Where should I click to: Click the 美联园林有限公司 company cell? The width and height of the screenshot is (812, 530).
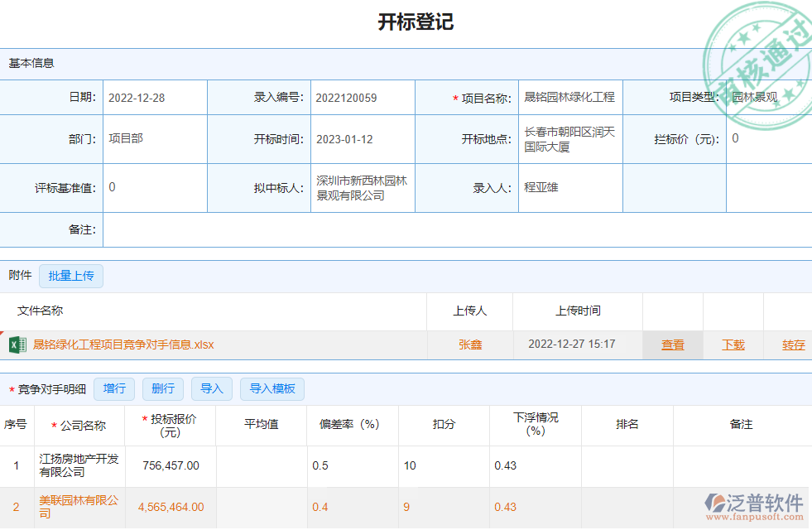tap(79, 507)
